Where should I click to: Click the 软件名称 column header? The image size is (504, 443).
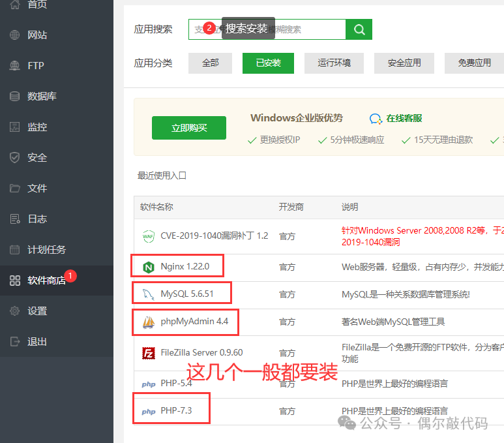pos(156,207)
